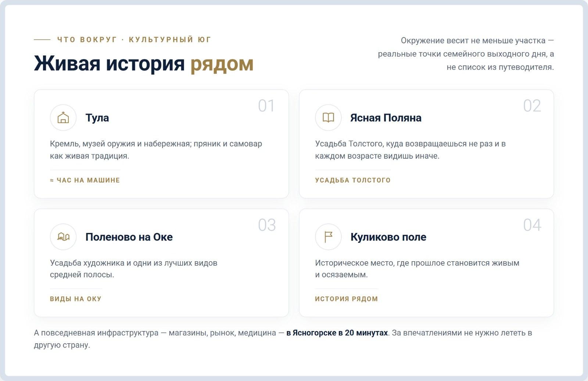Click the 'ИСТОРИЯ РЯДОМ' tag

(x=347, y=299)
